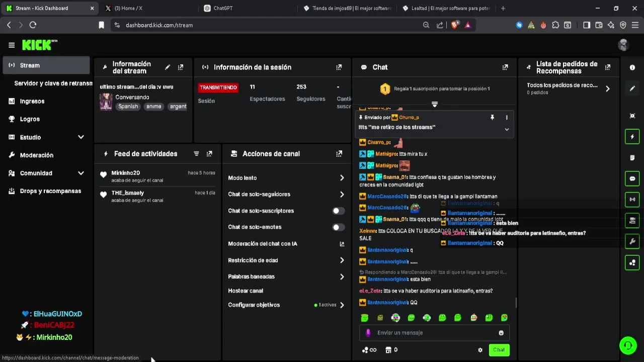
Task: Open Restricción de edad options
Action: (x=286, y=260)
